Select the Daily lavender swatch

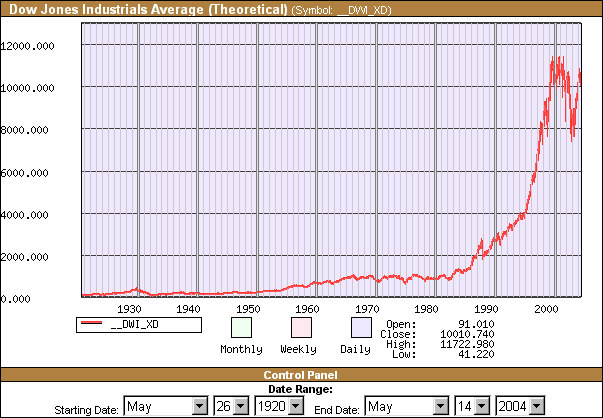point(361,327)
